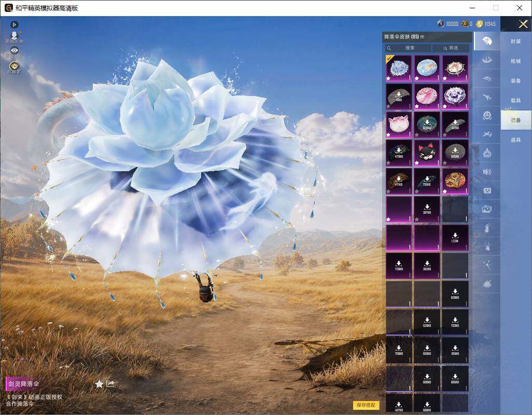
Task: Click the 搜索 search field
Action: (408, 48)
